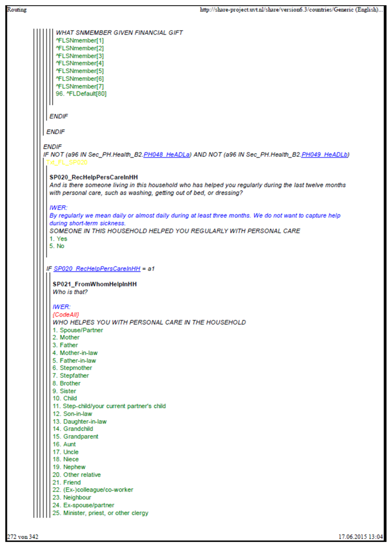Select option '24. Ex-spouse/partner'
The width and height of the screenshot is (392, 546).
point(83,505)
